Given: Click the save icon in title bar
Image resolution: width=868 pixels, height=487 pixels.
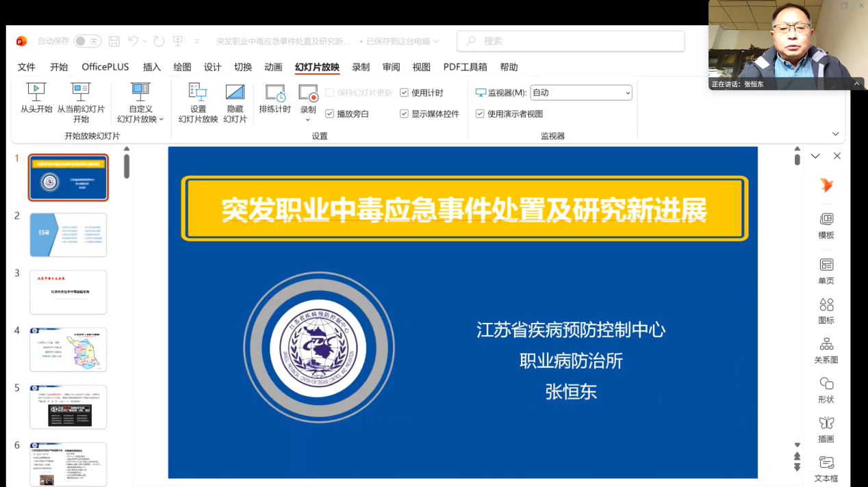Looking at the screenshot, I should point(114,41).
